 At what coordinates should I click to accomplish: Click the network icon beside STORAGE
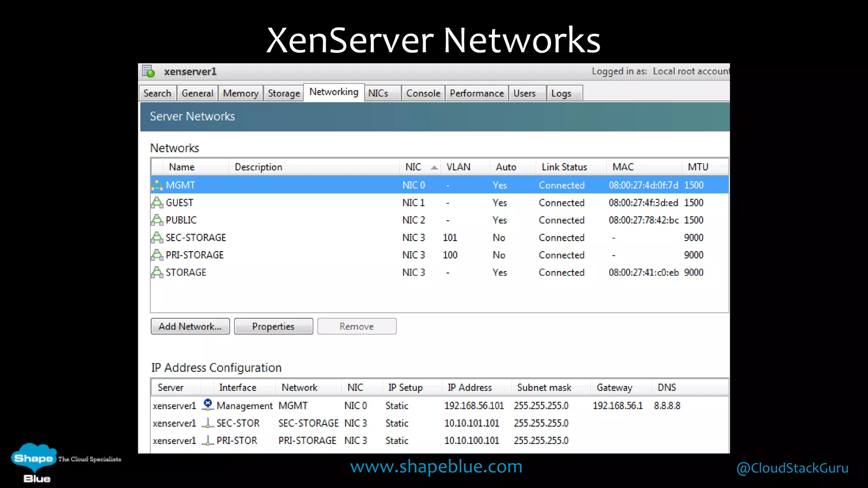[x=157, y=272]
